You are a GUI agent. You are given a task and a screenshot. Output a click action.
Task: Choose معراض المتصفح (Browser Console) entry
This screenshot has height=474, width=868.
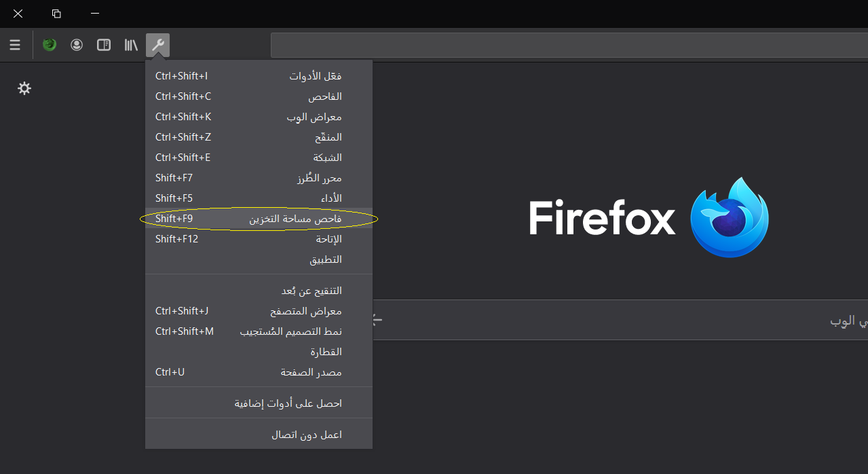[x=259, y=311]
